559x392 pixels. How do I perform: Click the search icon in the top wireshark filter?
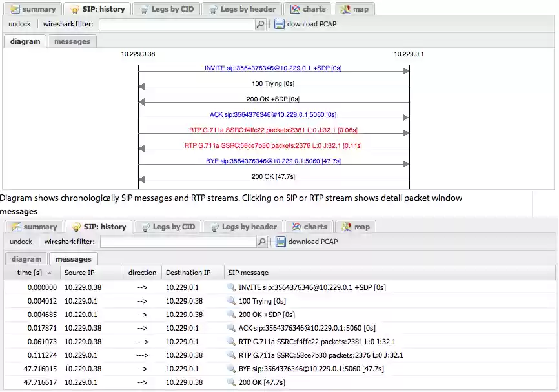tap(260, 25)
